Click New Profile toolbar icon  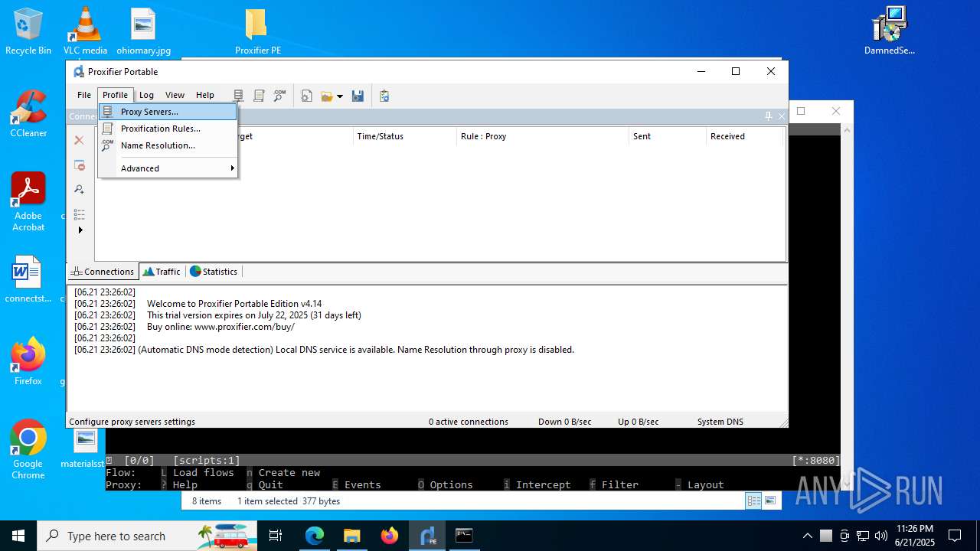(x=306, y=96)
